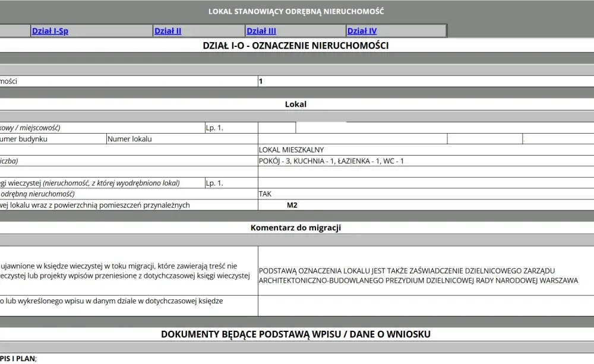Click the DOKUMENTY BĘDĄCE PODSTAWĄ WPISU heading
Viewport: 594px width, 364px height.
tap(296, 334)
